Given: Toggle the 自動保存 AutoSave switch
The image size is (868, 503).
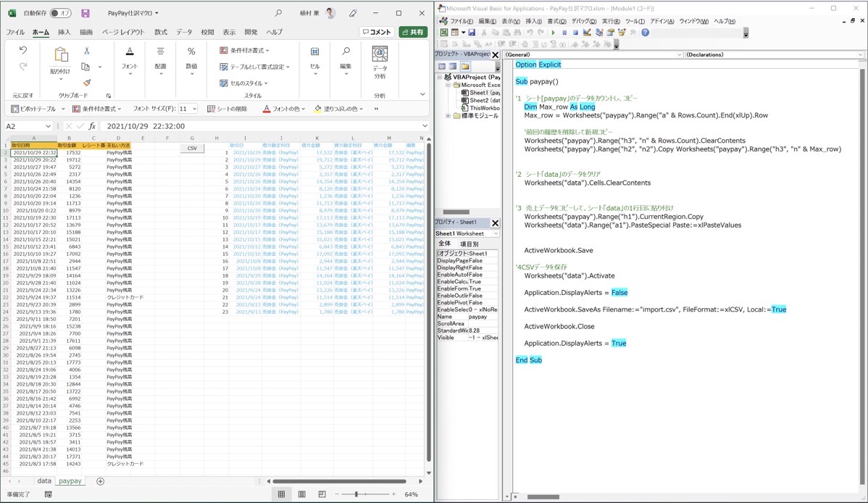Looking at the screenshot, I should [x=60, y=13].
